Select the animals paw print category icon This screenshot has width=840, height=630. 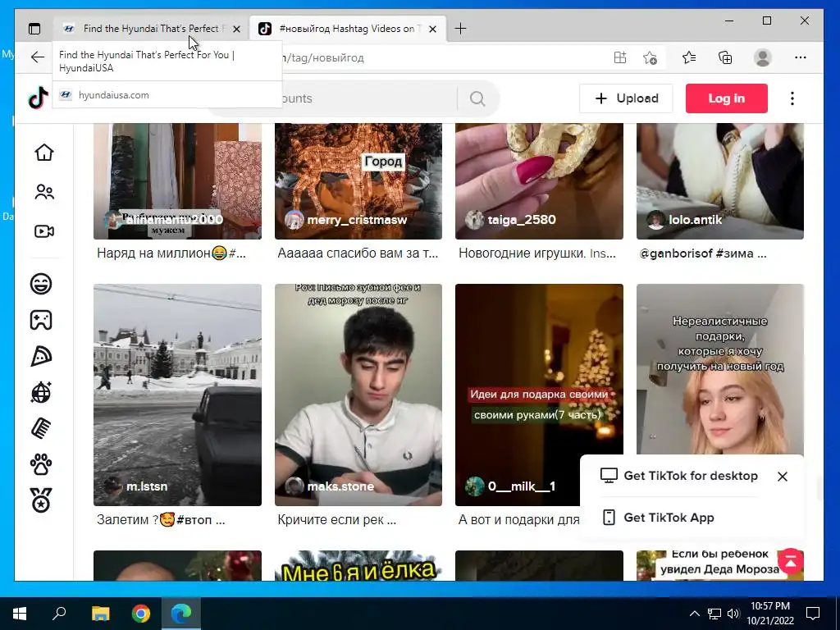(x=41, y=464)
